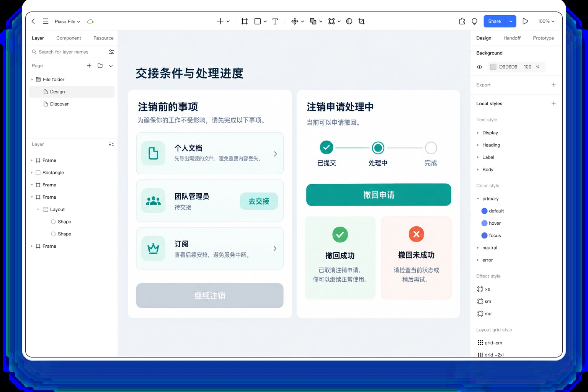
Task: Switch to the Component tab
Action: (x=69, y=38)
